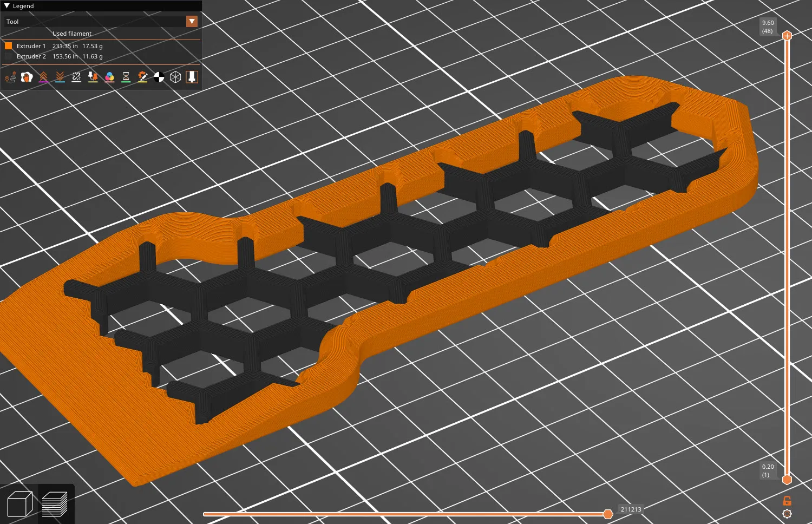
Task: Click the Used filament column header
Action: 72,34
